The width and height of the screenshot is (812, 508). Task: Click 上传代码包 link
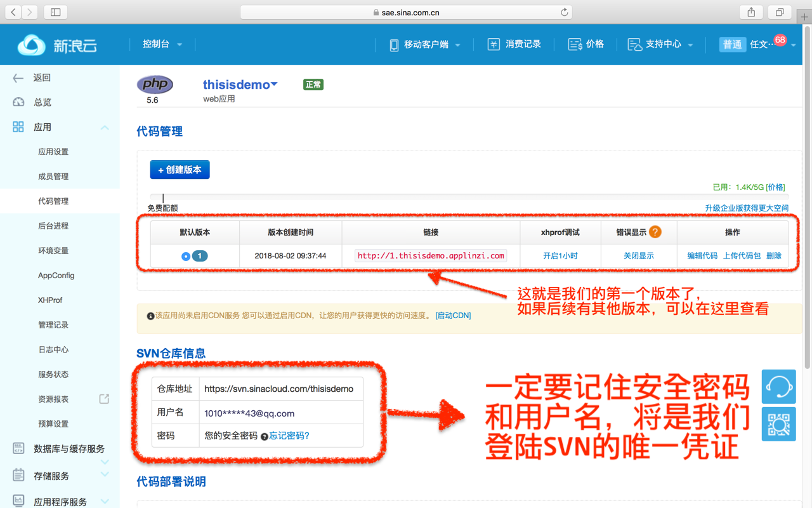(742, 256)
